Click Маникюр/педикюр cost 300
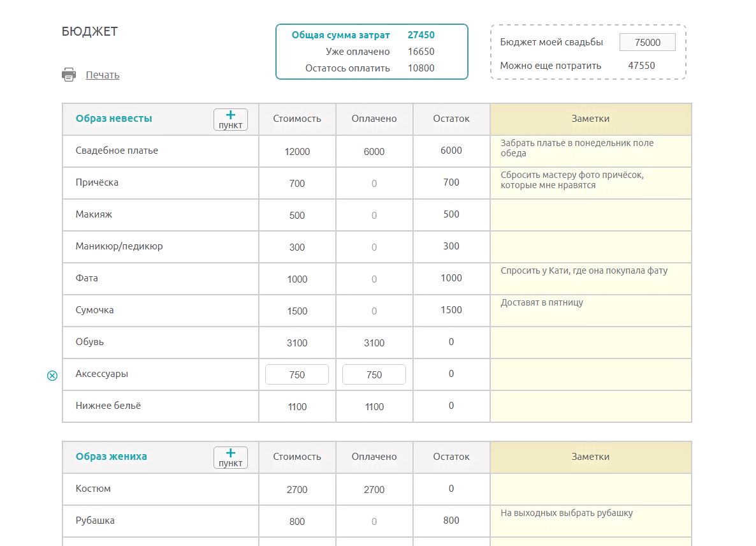Screen dimensions: 756x546 click(x=297, y=247)
